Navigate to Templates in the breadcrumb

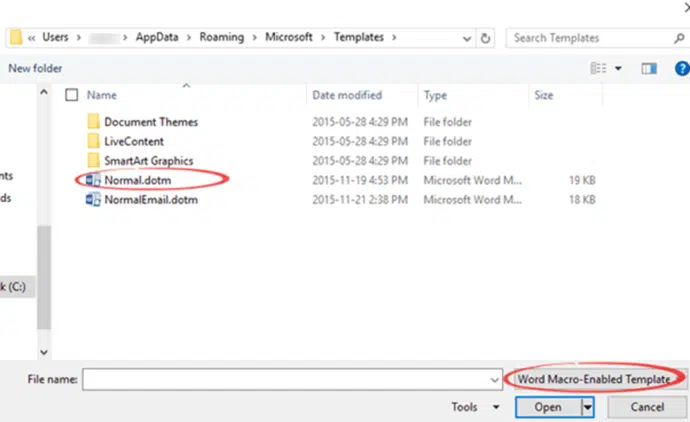tap(359, 37)
